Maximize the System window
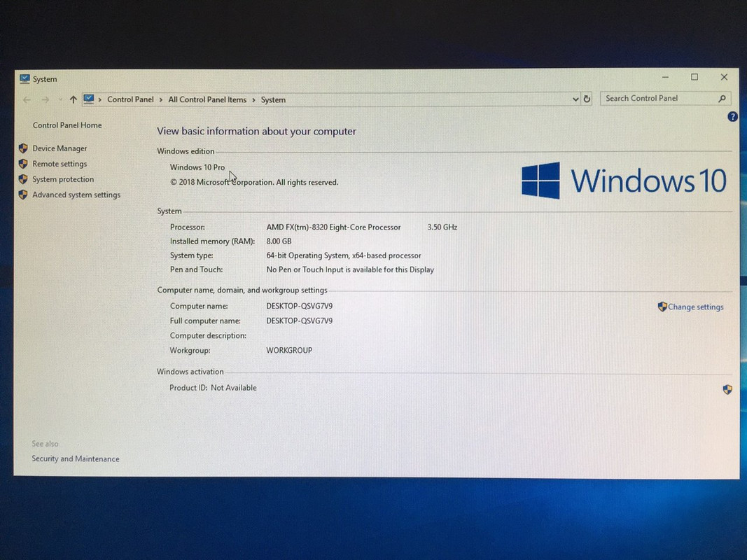This screenshot has height=560, width=747. [694, 77]
